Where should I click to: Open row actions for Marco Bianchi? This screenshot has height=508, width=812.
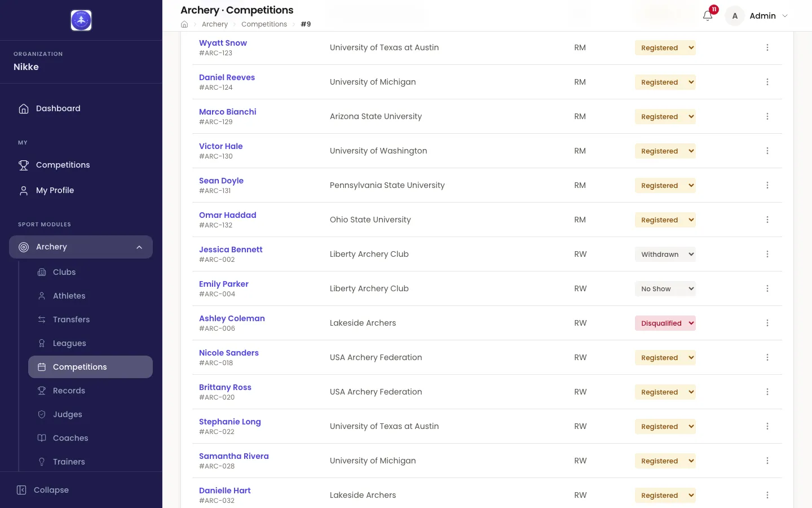tap(767, 117)
